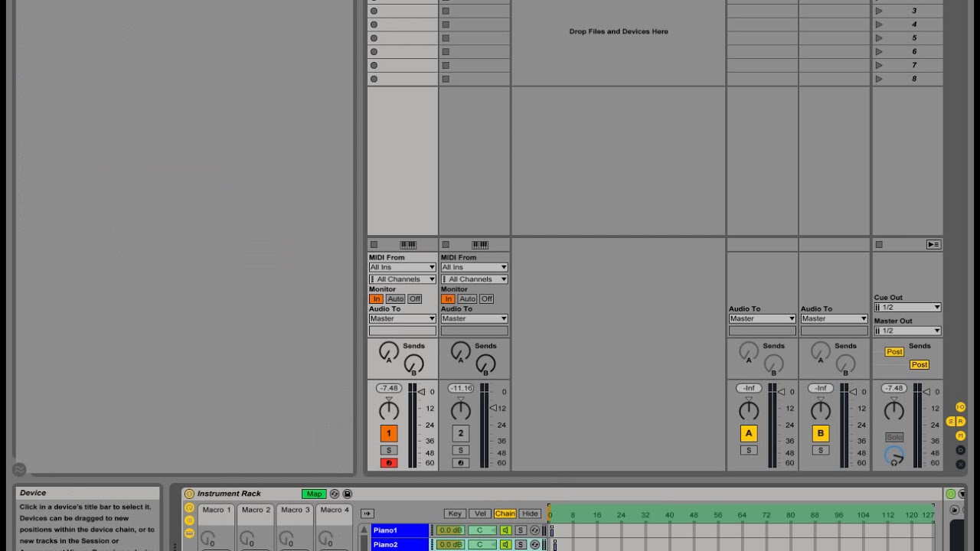980x551 pixels.
Task: Solo track 1 with S button
Action: click(389, 450)
